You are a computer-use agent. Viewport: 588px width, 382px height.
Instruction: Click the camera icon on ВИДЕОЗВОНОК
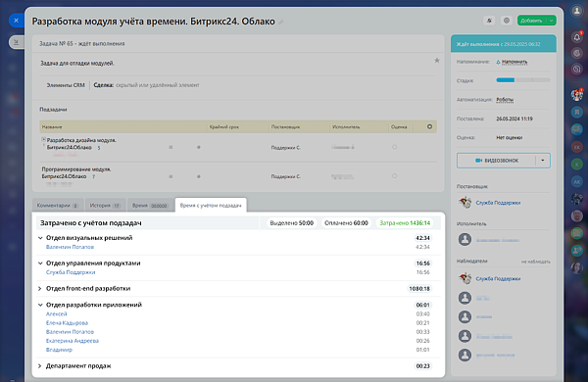point(479,161)
